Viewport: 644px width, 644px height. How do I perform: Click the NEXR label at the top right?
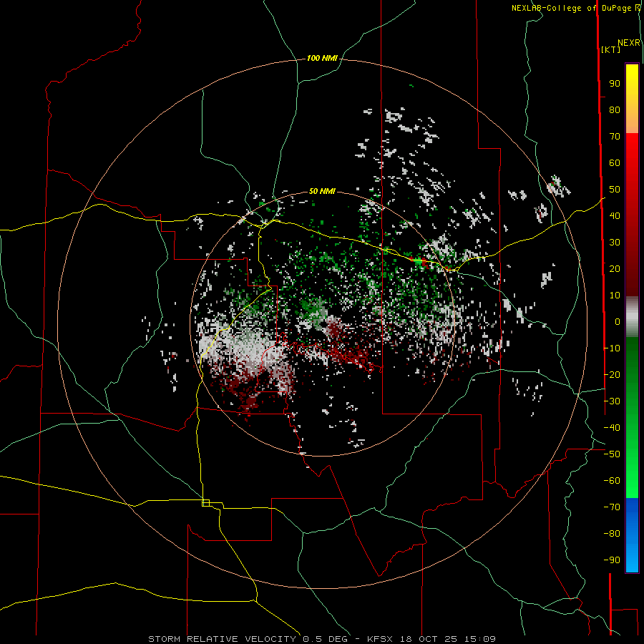point(629,43)
